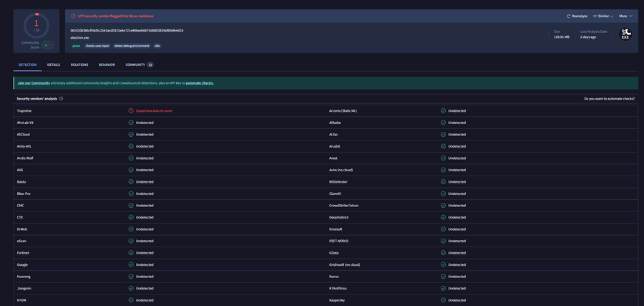Click the 129.91 MB file size value
644x306 pixels.
point(562,37)
